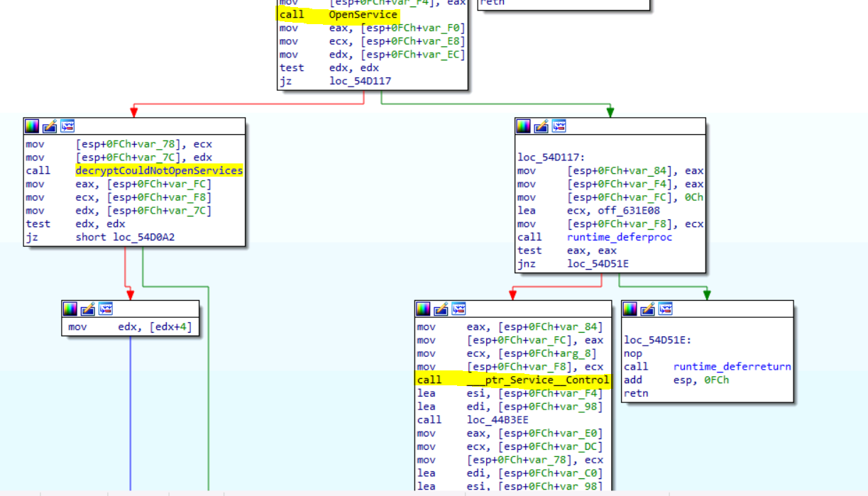
Task: Click the decryptCouldNotOpenServices highlighted call
Action: [x=159, y=170]
